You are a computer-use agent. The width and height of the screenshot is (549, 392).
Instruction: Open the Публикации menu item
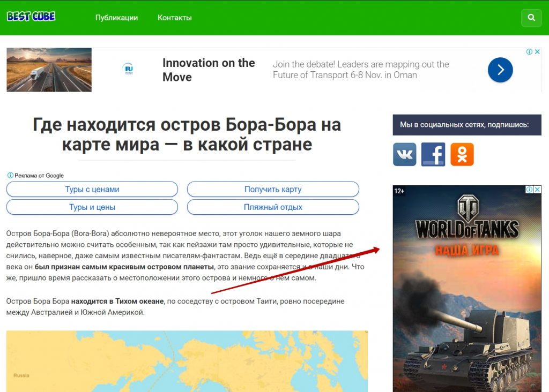coord(116,18)
